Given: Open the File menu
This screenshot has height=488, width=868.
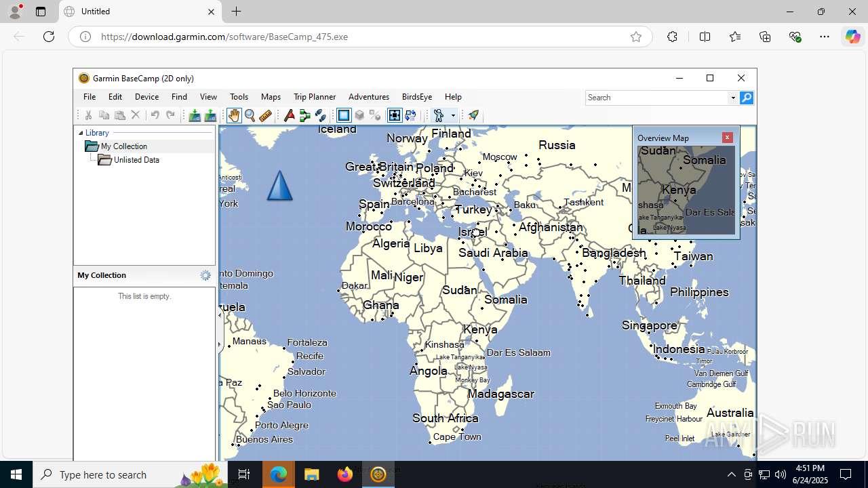Looking at the screenshot, I should (x=90, y=97).
